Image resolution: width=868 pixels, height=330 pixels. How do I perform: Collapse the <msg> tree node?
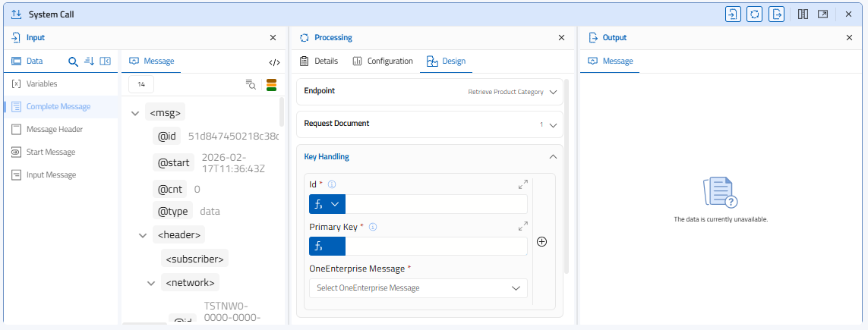[135, 114]
